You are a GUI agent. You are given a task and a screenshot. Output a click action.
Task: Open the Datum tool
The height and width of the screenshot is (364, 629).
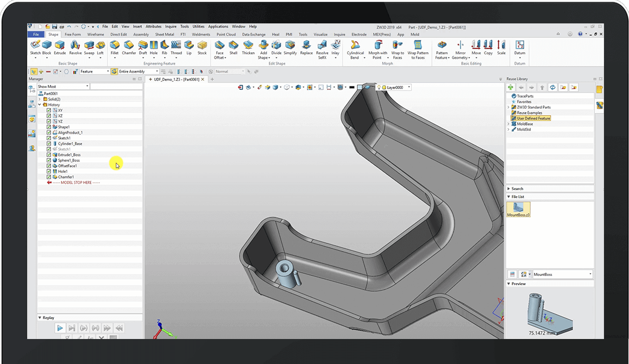pyautogui.click(x=520, y=48)
